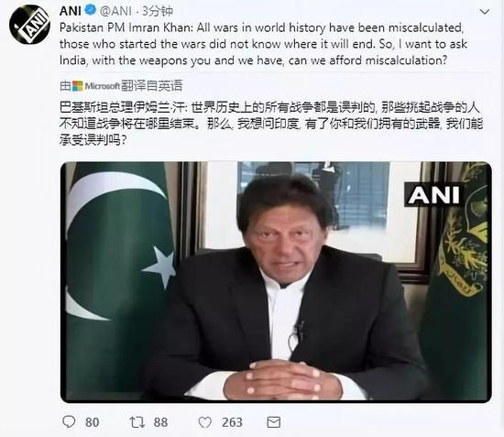Click the Chinese translated tweet text
504x437 pixels.
271,124
